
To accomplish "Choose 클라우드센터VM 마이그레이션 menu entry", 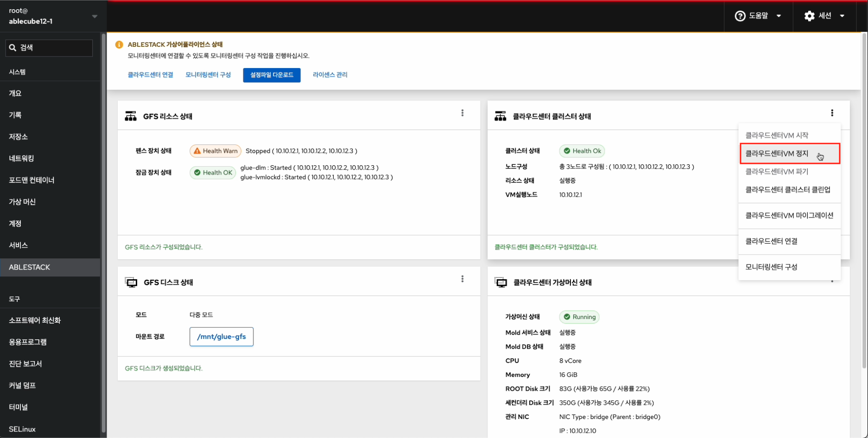I will click(x=789, y=215).
